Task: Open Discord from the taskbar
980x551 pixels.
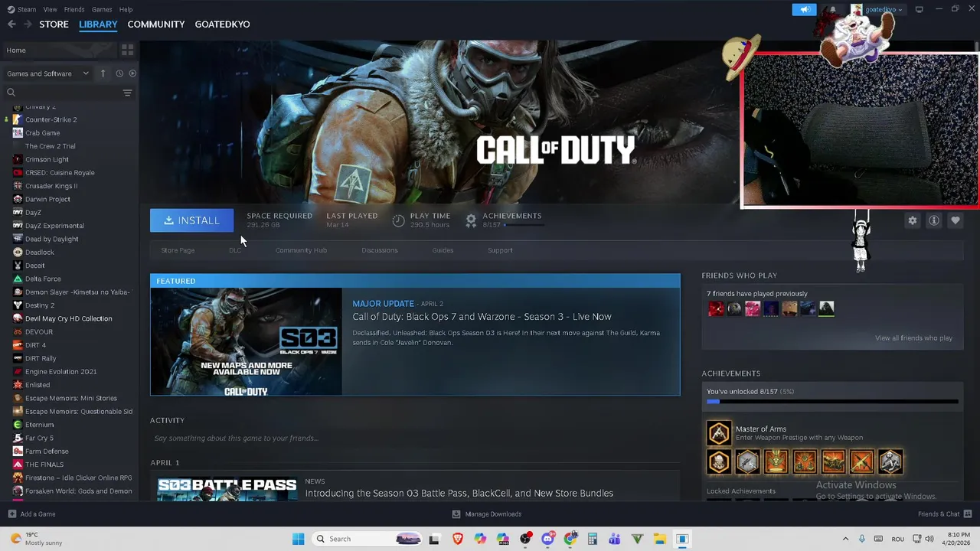Action: coord(547,539)
